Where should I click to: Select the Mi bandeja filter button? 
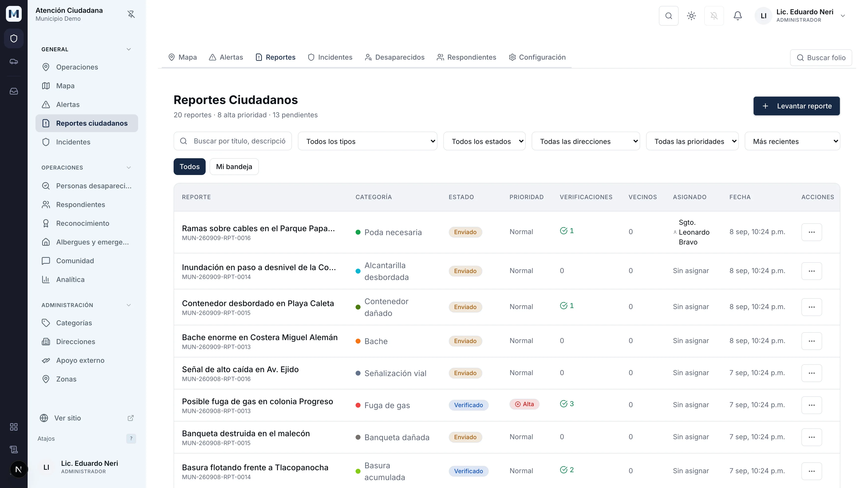[234, 167]
